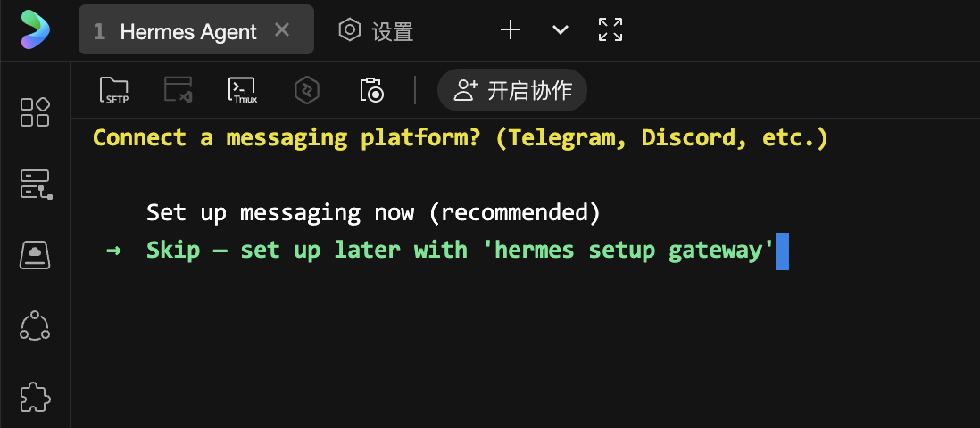980x428 pixels.
Task: Add a new tab with plus button
Action: [x=511, y=29]
